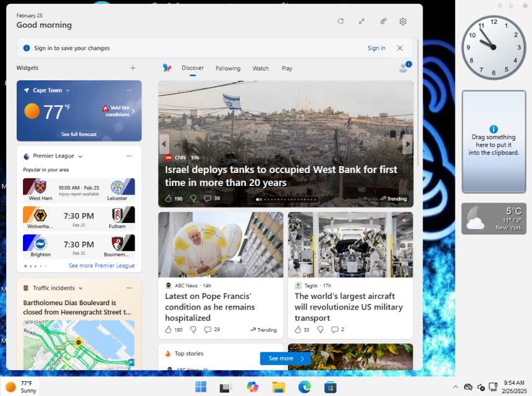Image resolution: width=532 pixels, height=396 pixels.
Task: Launch Copilot from taskbar
Action: 253,387
